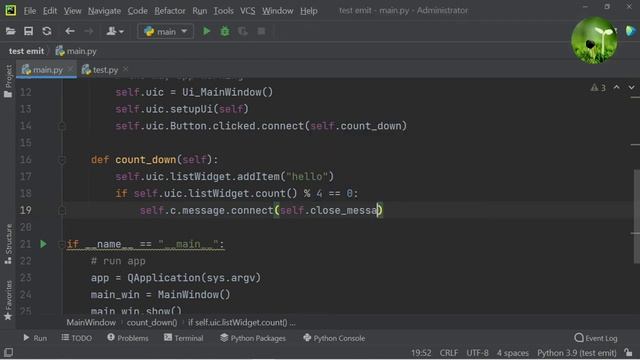Open the View menu

(72, 11)
